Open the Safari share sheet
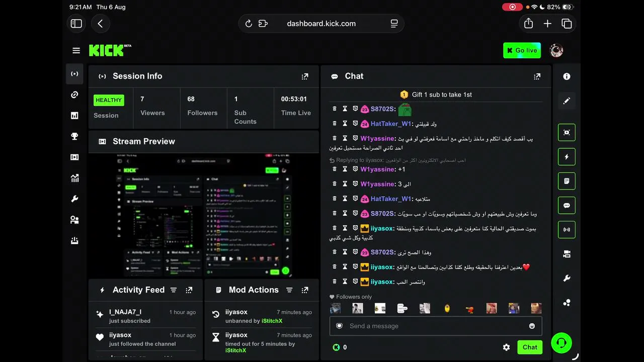The image size is (644, 362). click(x=528, y=24)
